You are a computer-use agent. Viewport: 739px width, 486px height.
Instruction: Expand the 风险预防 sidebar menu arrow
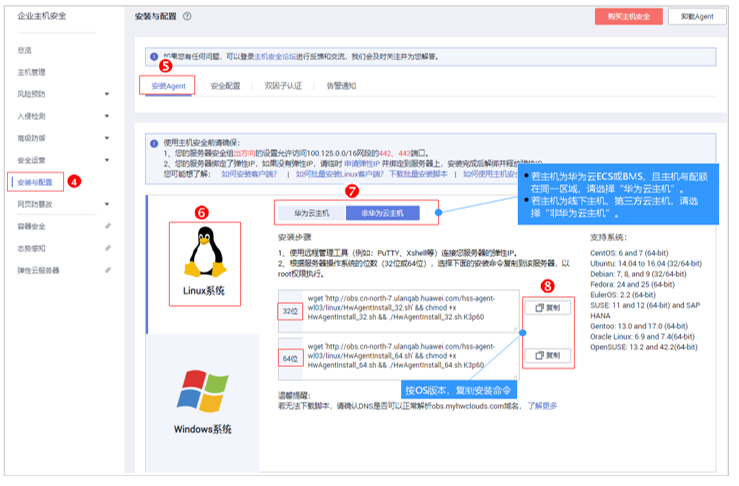[107, 94]
